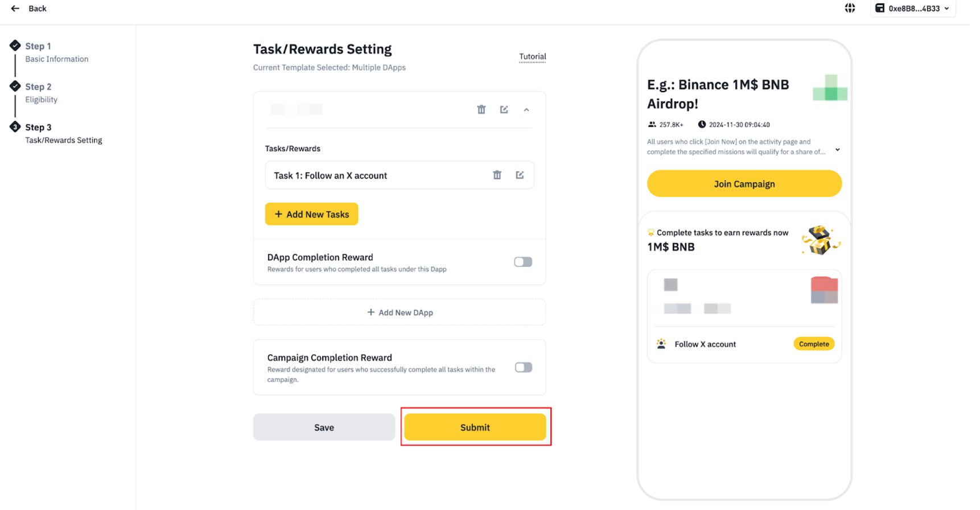Delete Task 1 Follow an X account
The height and width of the screenshot is (510, 980).
pyautogui.click(x=497, y=175)
